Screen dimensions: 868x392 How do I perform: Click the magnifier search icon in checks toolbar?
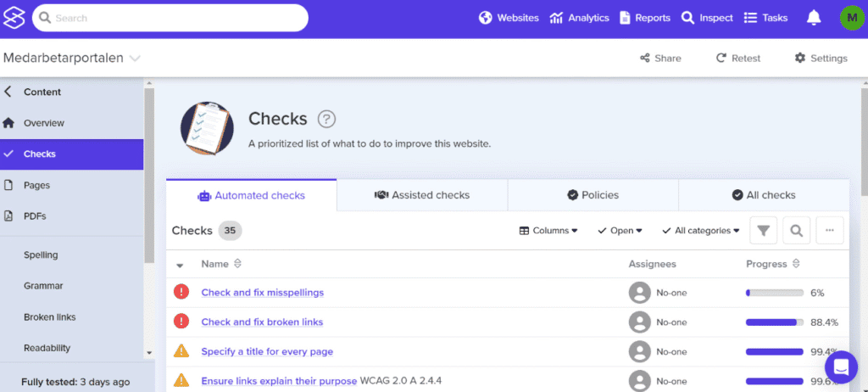pos(796,230)
